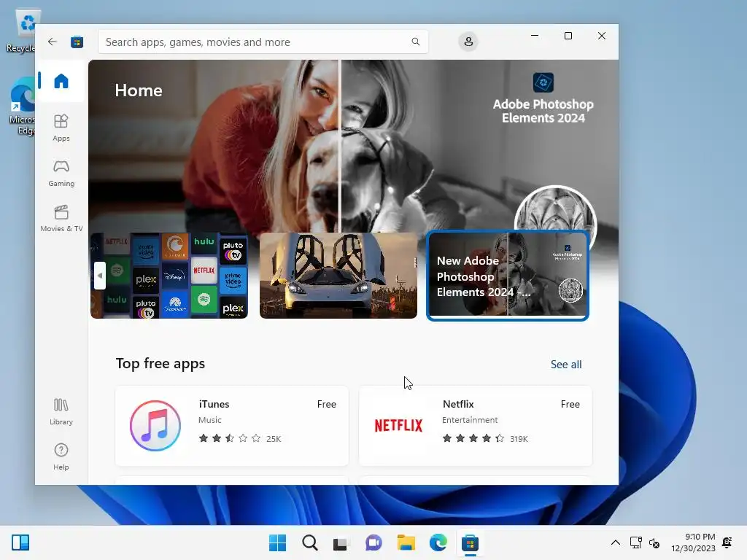Launch Chat from the taskbar

(373, 542)
